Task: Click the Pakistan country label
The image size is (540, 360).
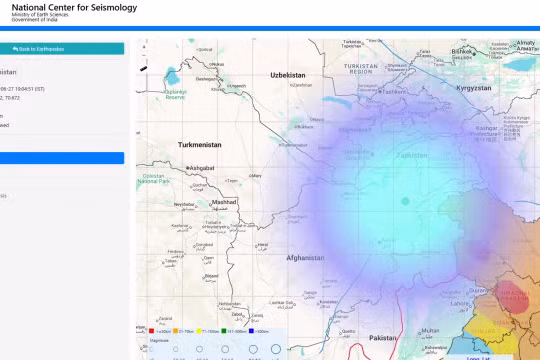Action: coord(383,338)
